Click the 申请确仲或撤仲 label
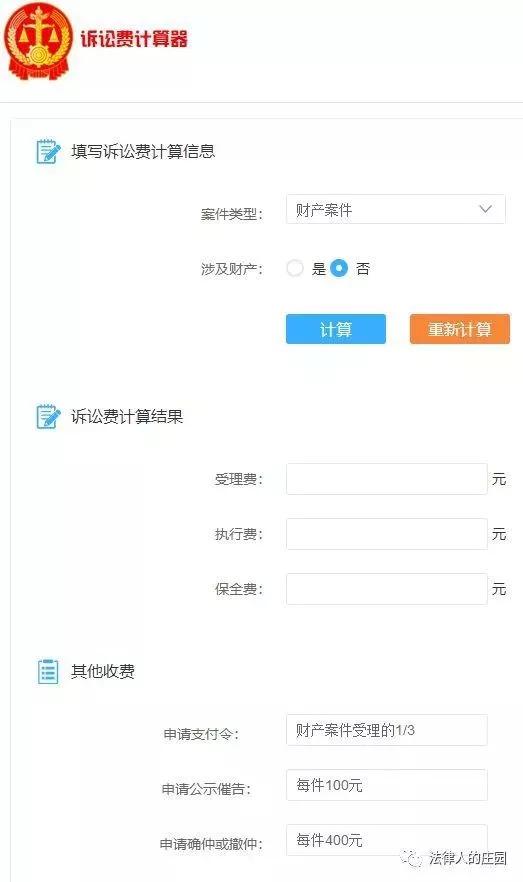This screenshot has width=523, height=882. (x=211, y=844)
